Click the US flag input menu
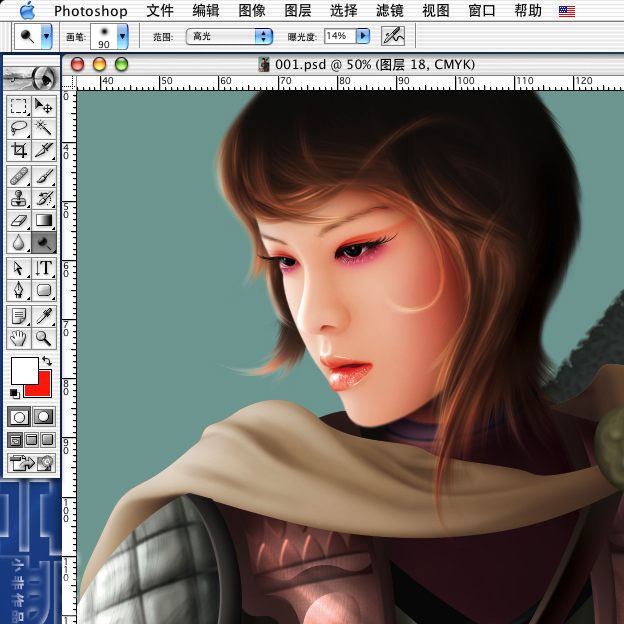This screenshot has height=624, width=624. coord(567,11)
